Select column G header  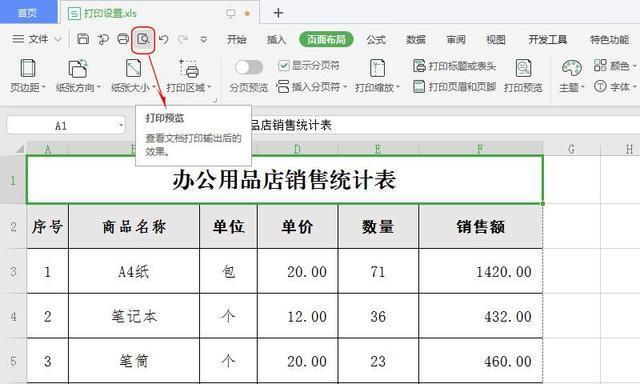pos(572,149)
